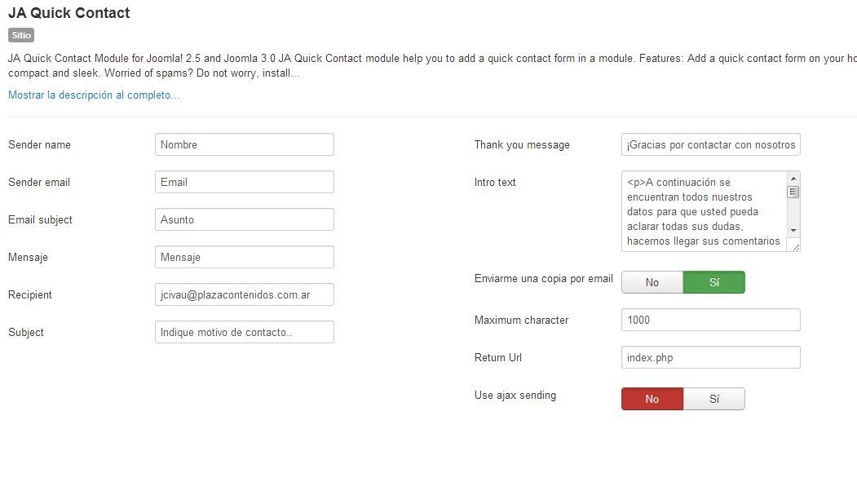Set Use ajax sending to No

pos(652,399)
